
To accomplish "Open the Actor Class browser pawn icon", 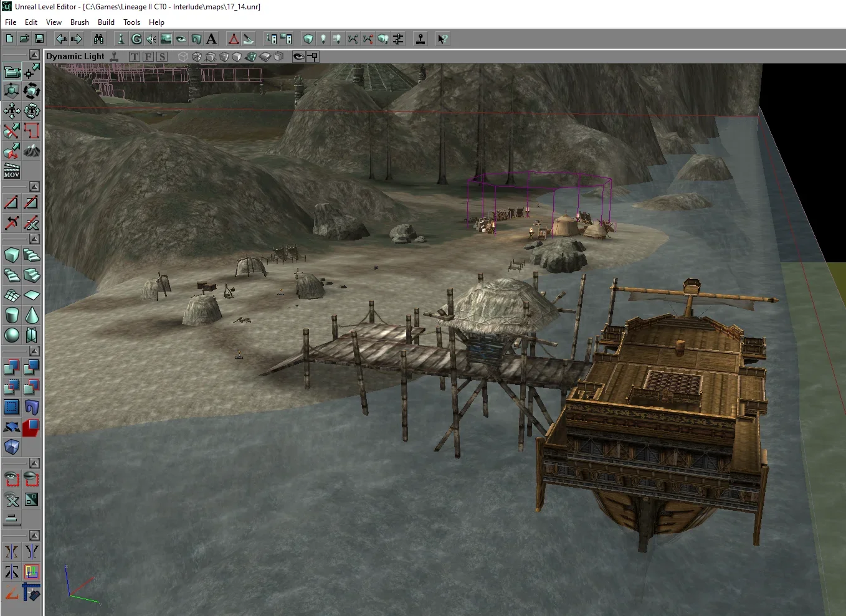I will 121,39.
